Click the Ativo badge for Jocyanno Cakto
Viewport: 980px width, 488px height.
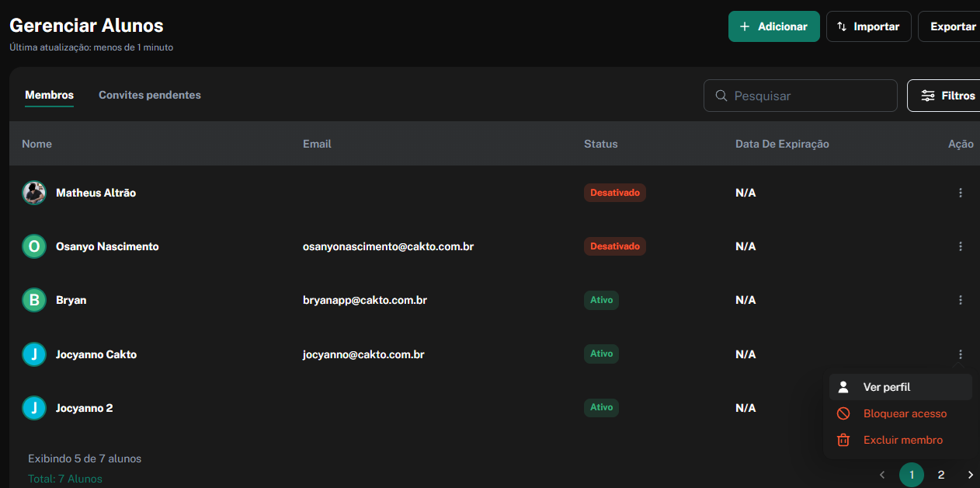pyautogui.click(x=601, y=354)
